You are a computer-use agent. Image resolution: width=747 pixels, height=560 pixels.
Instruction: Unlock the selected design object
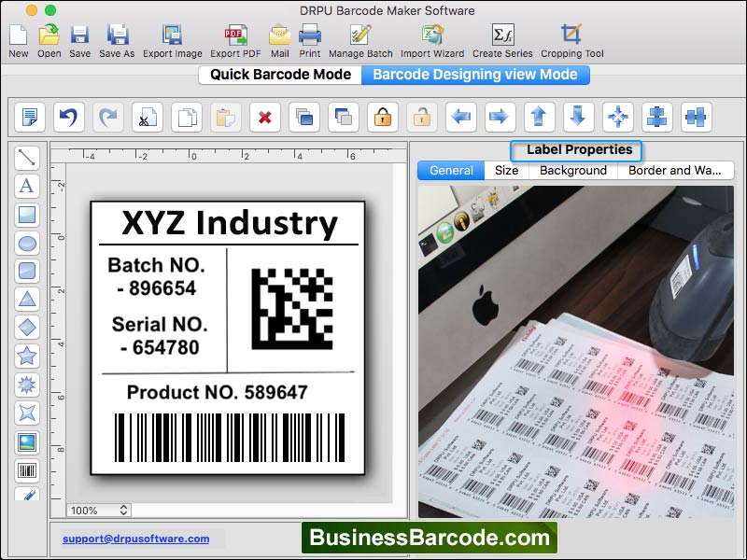[420, 118]
